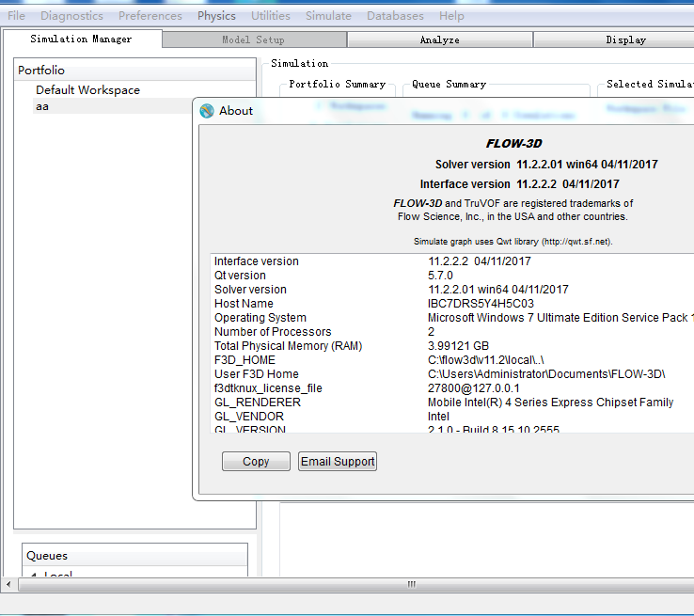Click the F3D_HOME path value
This screenshot has height=616, width=694.
point(485,360)
